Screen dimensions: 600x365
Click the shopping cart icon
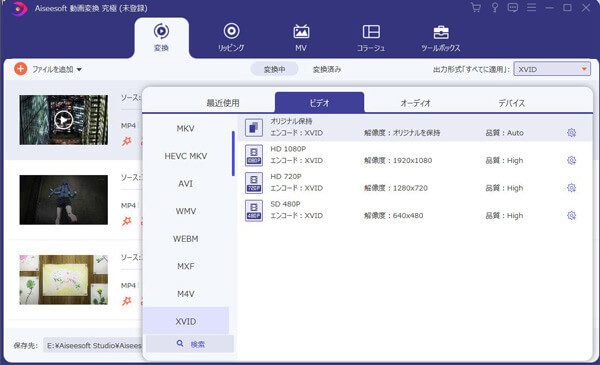[476, 8]
